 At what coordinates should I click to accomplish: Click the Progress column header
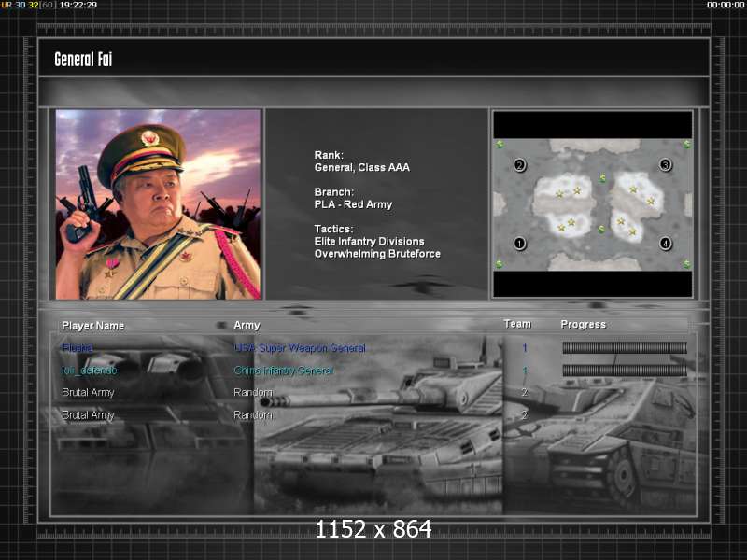[x=583, y=324]
